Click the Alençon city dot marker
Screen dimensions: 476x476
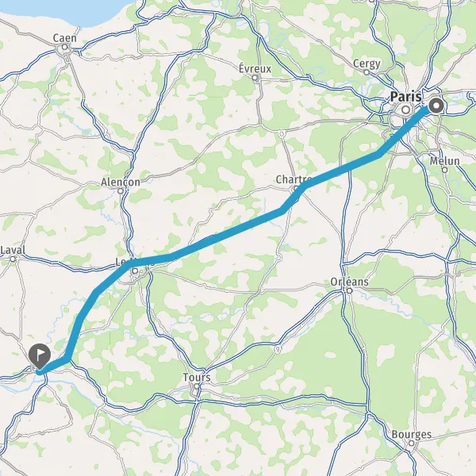(121, 191)
